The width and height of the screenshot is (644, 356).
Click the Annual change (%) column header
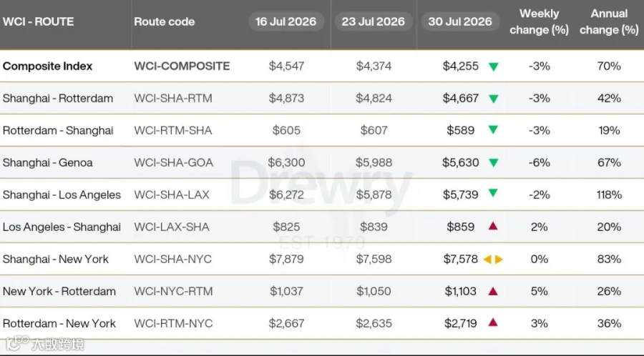click(609, 21)
